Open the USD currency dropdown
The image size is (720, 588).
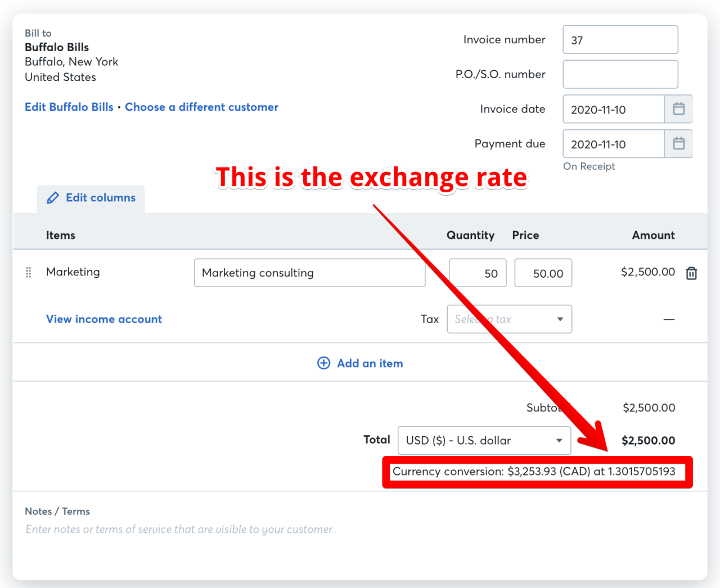coord(484,440)
